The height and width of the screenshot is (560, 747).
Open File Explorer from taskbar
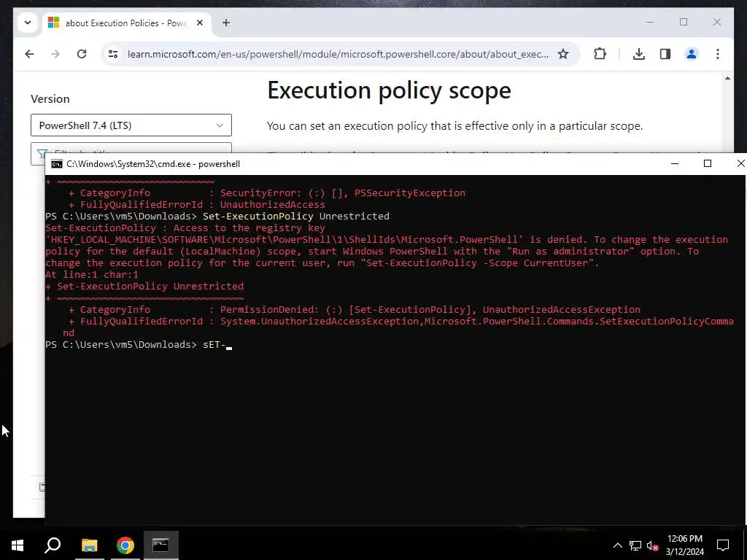pos(89,545)
